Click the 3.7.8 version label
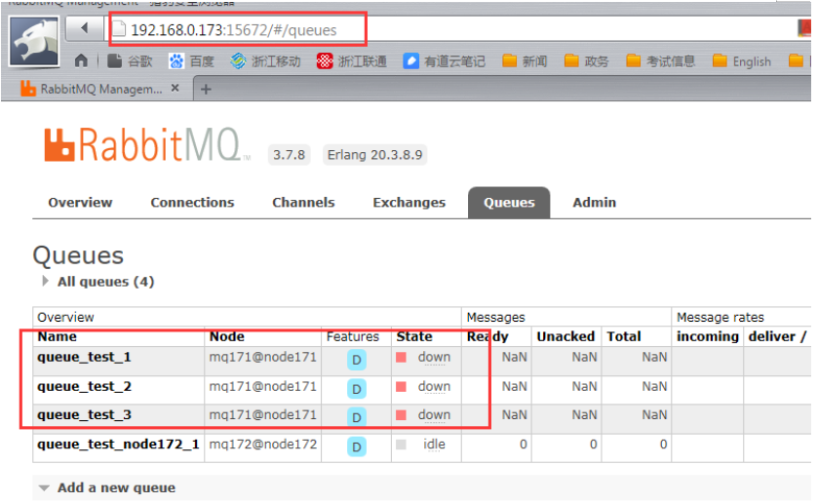 (289, 155)
